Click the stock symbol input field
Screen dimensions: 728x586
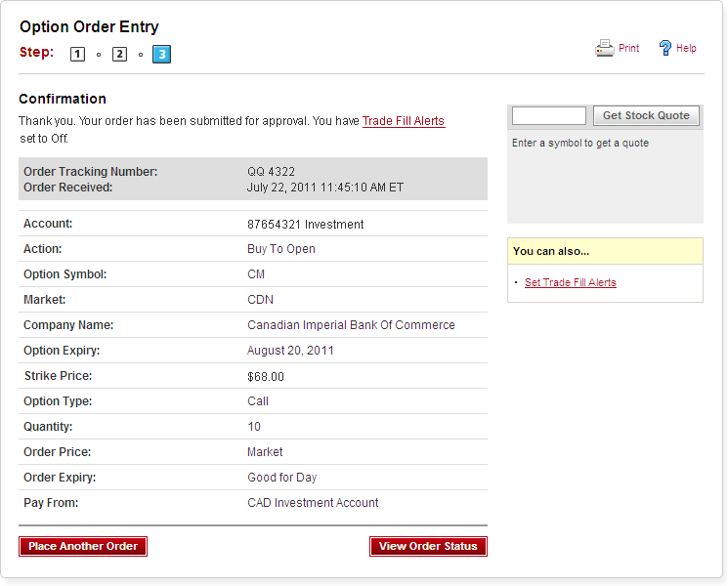click(549, 115)
